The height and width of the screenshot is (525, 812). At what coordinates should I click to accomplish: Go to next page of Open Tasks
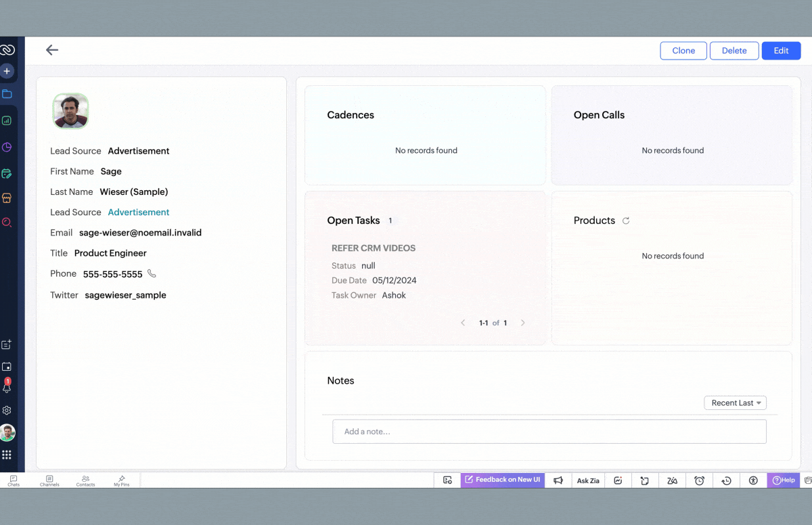click(522, 323)
